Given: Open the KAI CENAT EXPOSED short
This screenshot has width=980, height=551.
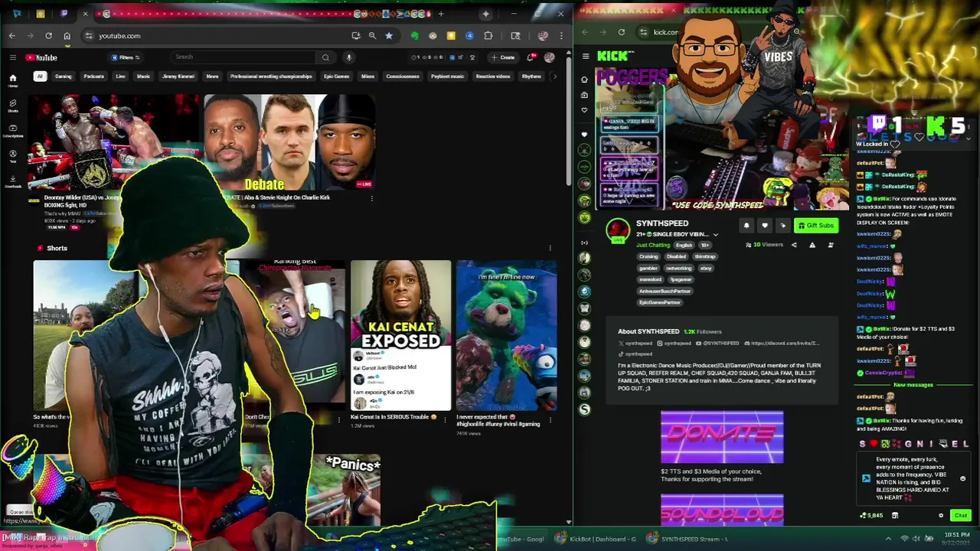Looking at the screenshot, I should (400, 335).
